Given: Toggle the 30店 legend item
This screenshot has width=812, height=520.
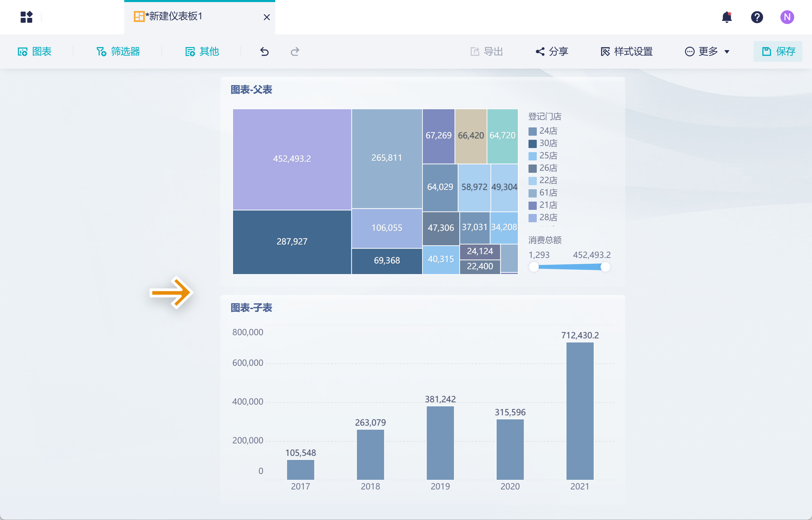Looking at the screenshot, I should click(x=543, y=143).
